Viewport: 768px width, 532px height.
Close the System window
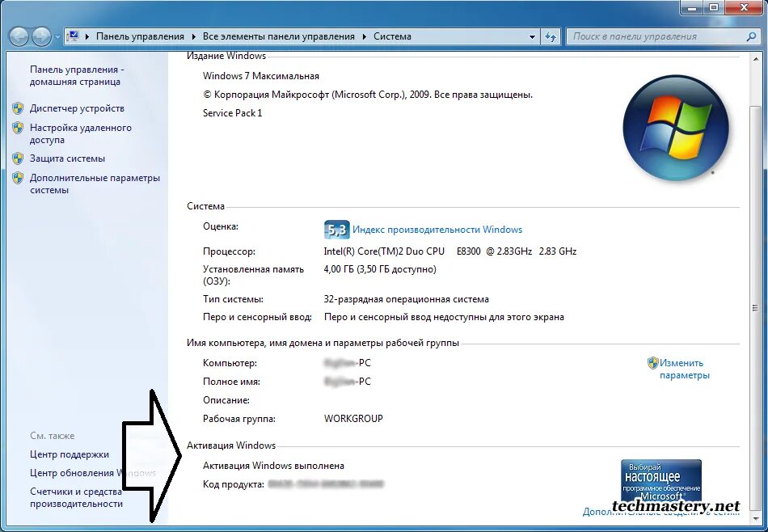click(744, 6)
